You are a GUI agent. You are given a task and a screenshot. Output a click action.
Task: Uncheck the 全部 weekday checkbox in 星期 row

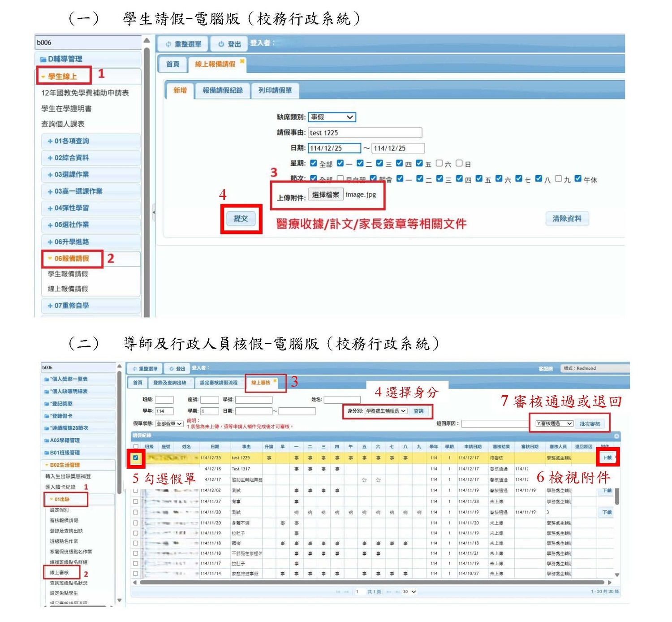point(314,163)
